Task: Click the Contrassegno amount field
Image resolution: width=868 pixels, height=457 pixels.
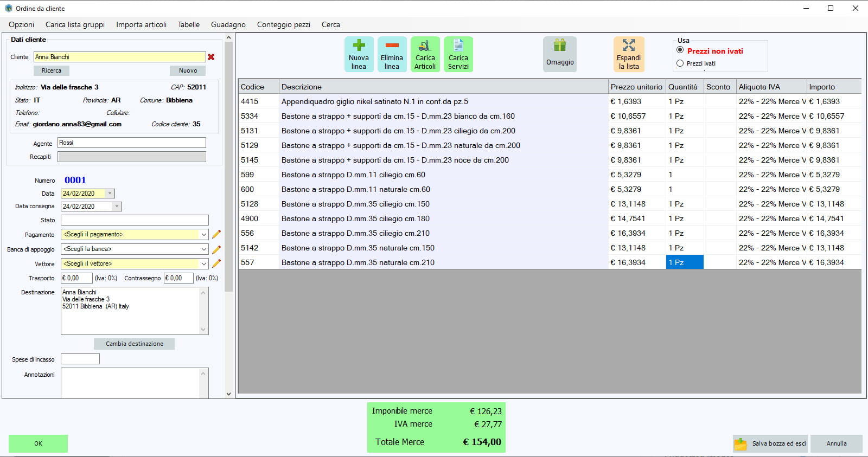Action: (178, 278)
